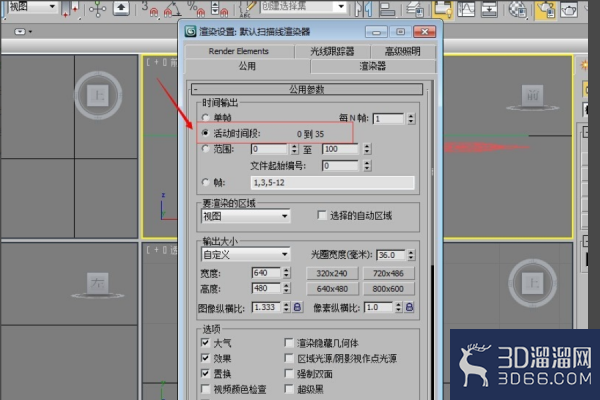Viewport: 600px width, 400px height.
Task: Click the 范围 end frame field 100
Action: pos(341,149)
